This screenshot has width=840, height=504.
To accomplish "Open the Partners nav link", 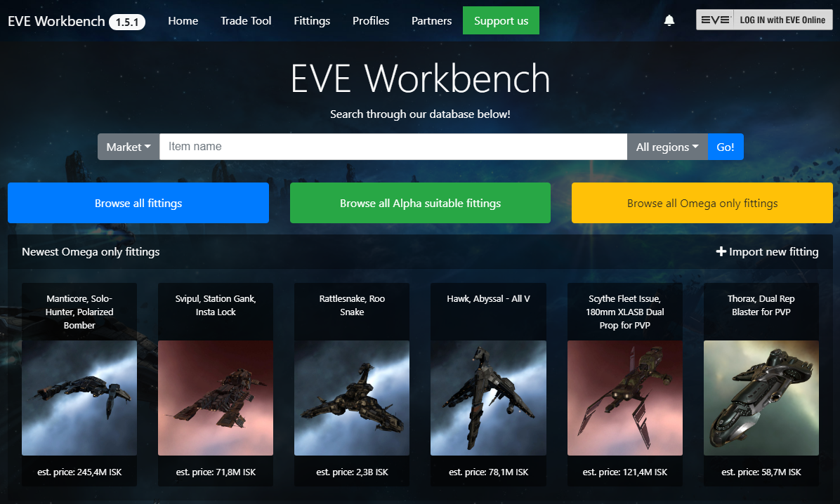I will (431, 21).
